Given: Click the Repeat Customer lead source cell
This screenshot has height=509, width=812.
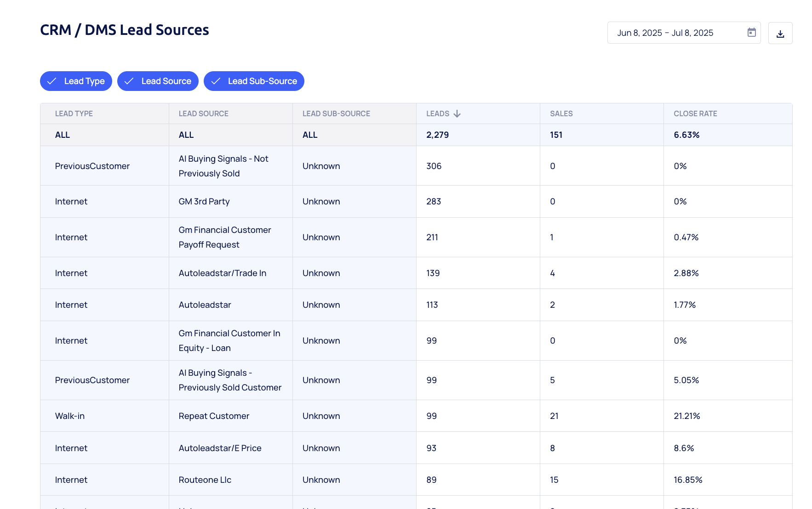Looking at the screenshot, I should [x=214, y=416].
